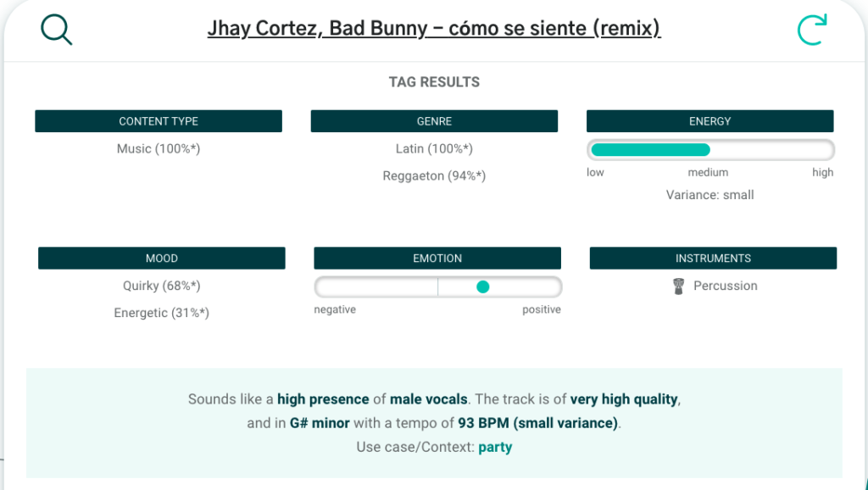Click the Reggaeton (94%*) genre tag

click(434, 175)
